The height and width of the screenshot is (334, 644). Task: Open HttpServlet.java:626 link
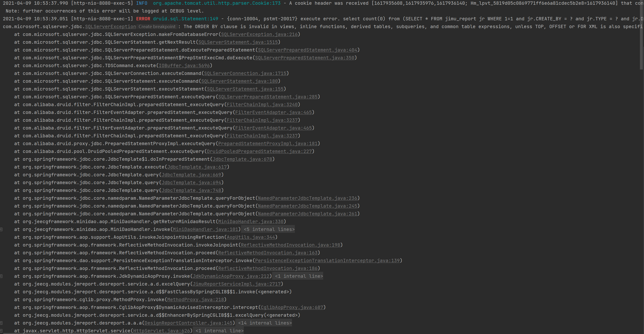point(162,330)
